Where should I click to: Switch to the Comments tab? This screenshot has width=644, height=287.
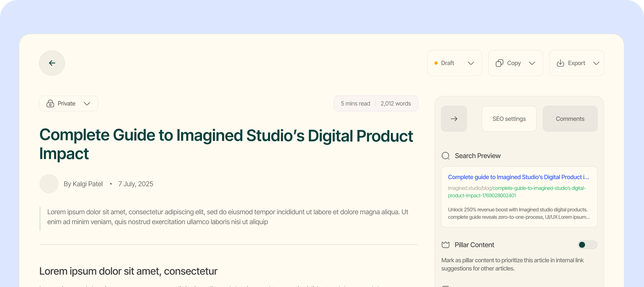(570, 119)
